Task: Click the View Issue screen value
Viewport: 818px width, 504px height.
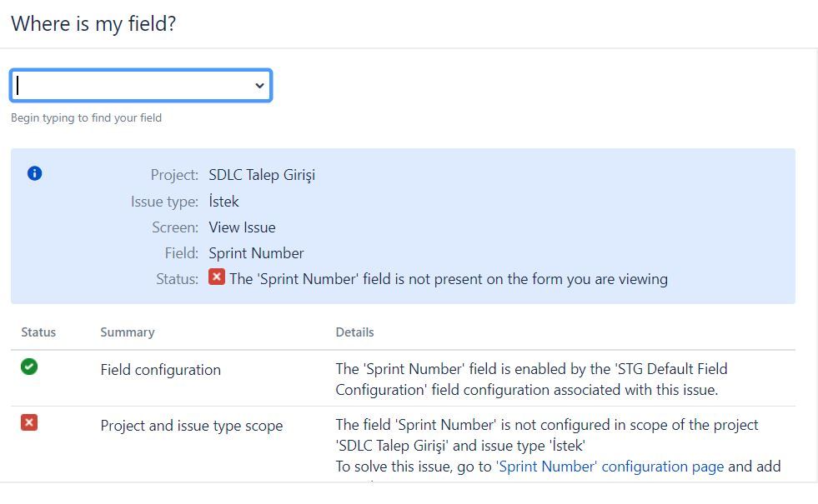Action: pyautogui.click(x=242, y=227)
